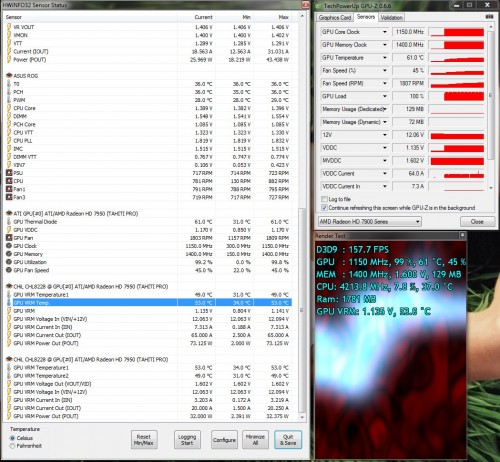Click the icon beside IMC voltage row
Screen dimensions: 500x462
[9, 149]
